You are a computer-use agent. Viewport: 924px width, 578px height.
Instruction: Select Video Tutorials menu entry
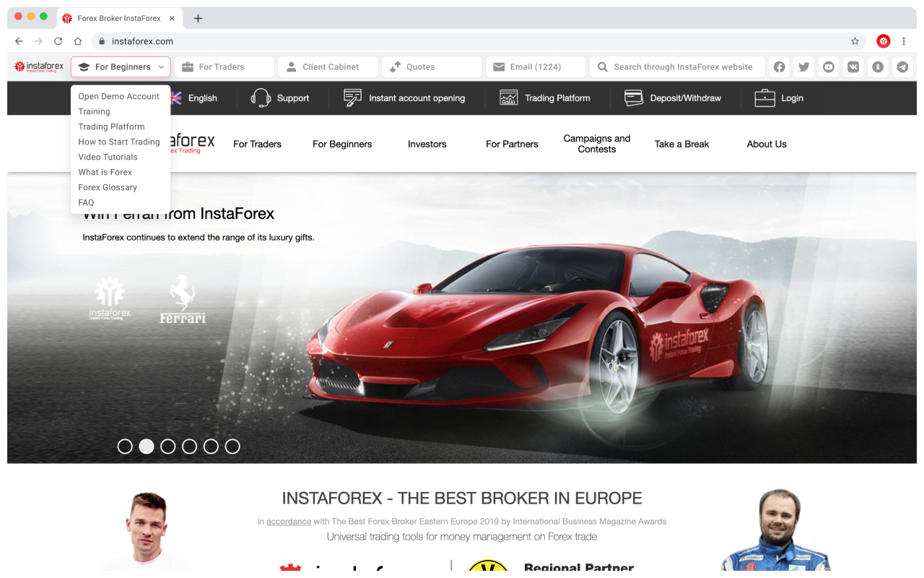[x=108, y=157]
